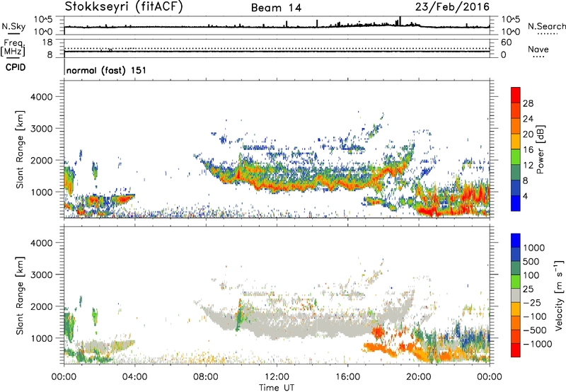Select the '60' Nave axis tick
This screenshot has width=566, height=392.
[x=506, y=42]
